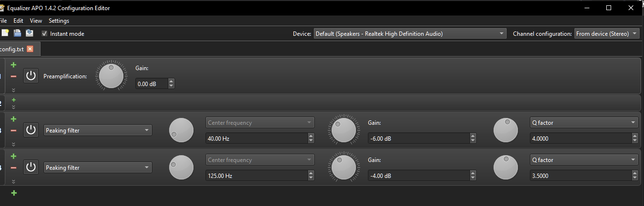
Task: Click the stepper on the -6.00 dB field
Action: (x=473, y=138)
